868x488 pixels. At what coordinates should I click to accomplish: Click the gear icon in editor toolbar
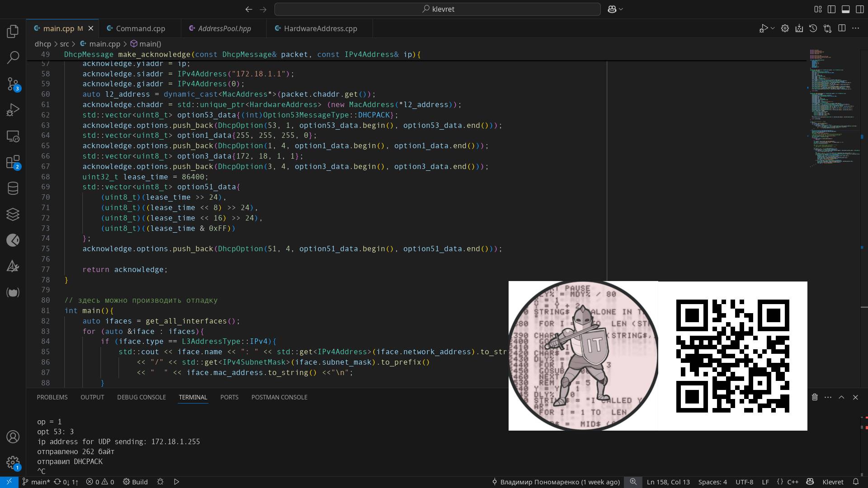(785, 28)
